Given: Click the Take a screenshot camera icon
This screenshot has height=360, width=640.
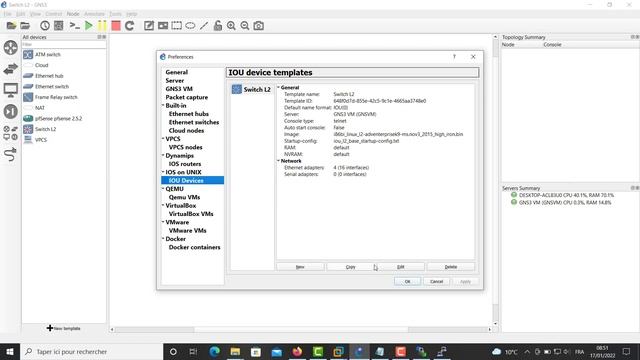Looking at the screenshot, I should coord(258,26).
